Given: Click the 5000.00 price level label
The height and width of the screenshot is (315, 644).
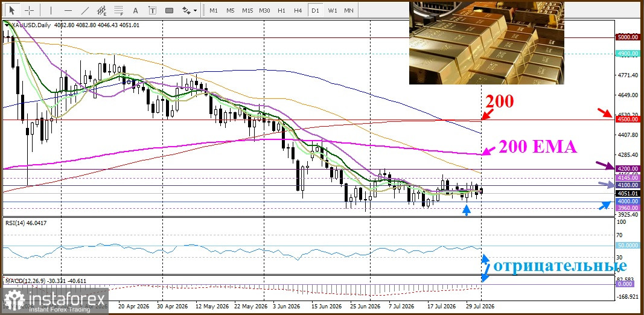Looking at the screenshot, I should coord(628,37).
